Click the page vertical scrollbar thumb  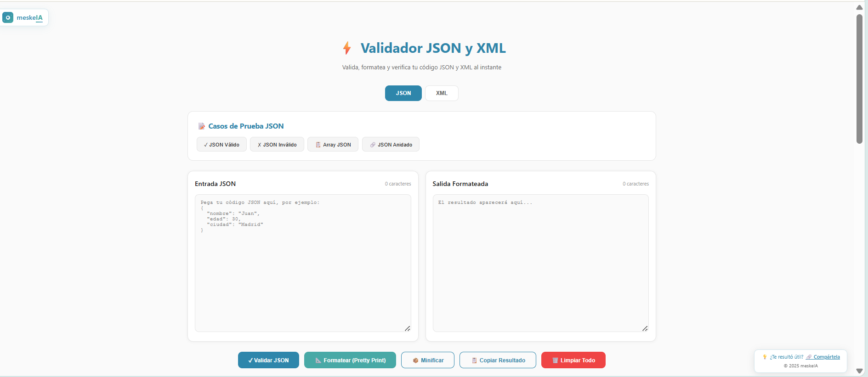[x=859, y=79]
